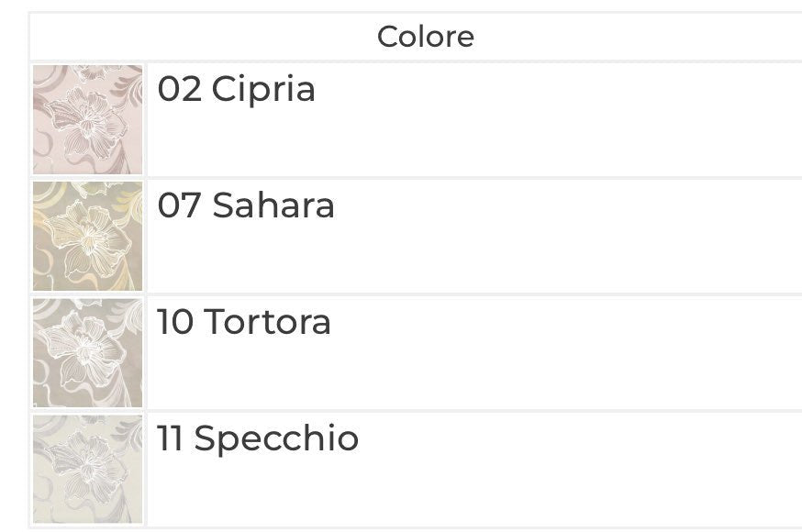Click the white flower center in Tortora swatch

tap(86, 351)
